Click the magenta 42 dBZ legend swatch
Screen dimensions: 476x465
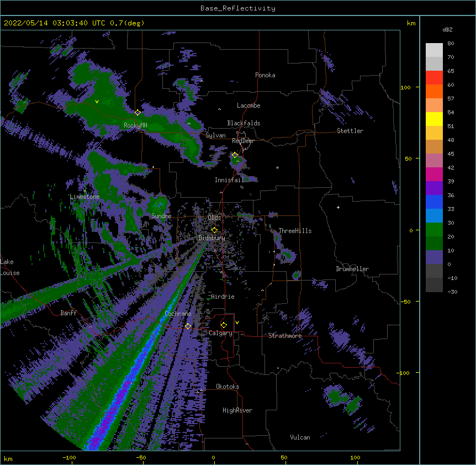click(x=434, y=174)
